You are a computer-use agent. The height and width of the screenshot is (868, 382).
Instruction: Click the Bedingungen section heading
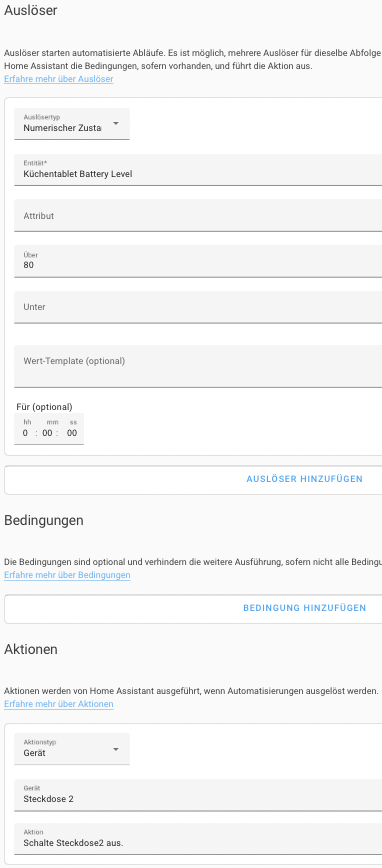point(44,520)
